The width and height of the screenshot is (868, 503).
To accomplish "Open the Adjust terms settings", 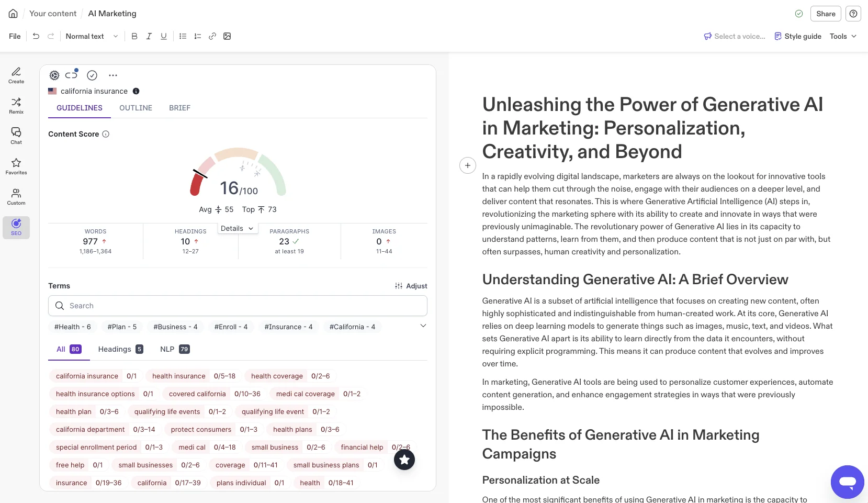I will point(411,286).
